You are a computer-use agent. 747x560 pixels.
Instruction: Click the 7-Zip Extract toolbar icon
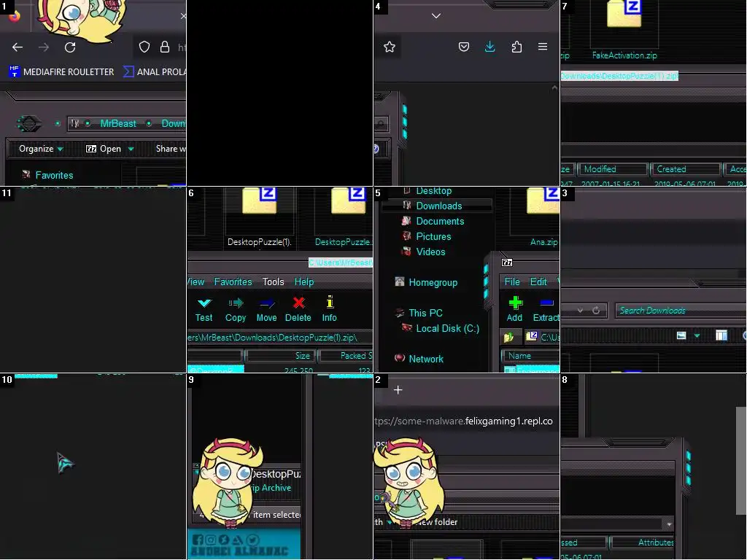(x=546, y=308)
